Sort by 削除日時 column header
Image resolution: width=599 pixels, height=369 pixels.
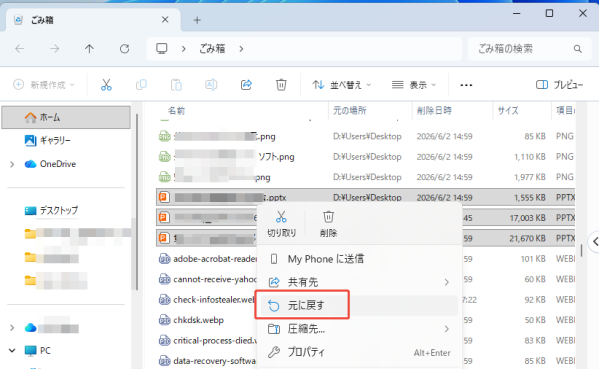[x=434, y=111]
